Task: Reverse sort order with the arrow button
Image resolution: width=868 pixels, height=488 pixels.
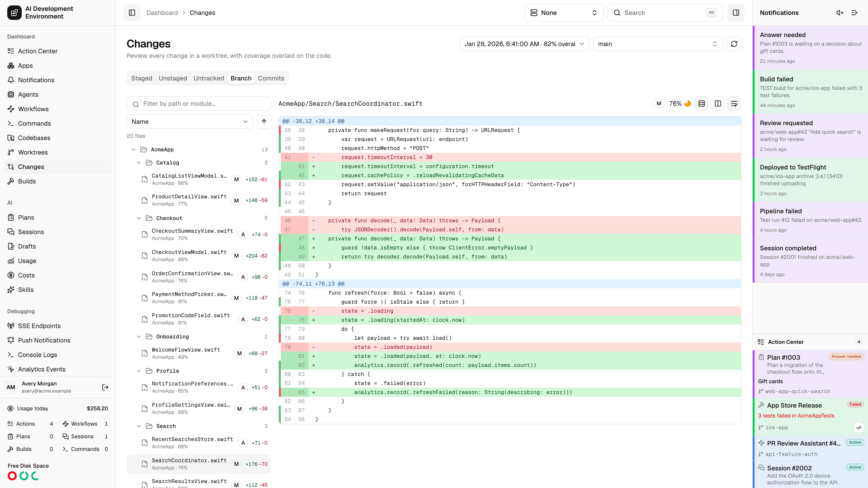Action: [264, 122]
